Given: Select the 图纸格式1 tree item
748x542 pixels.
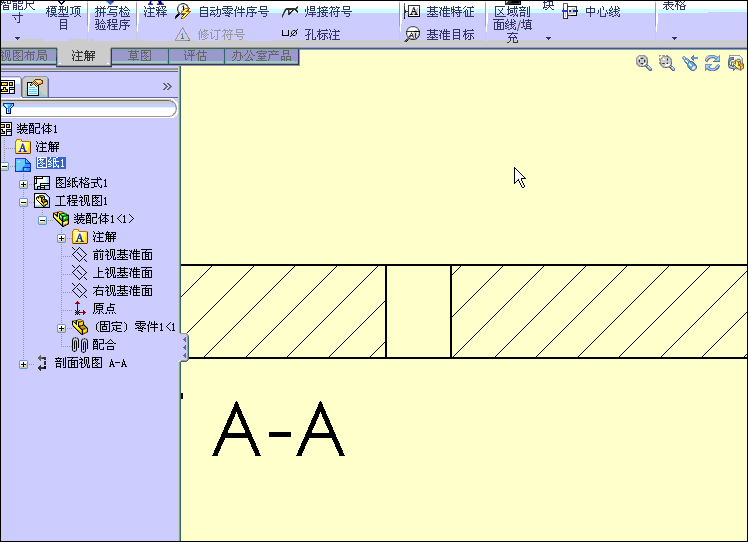Looking at the screenshot, I should pos(81,183).
